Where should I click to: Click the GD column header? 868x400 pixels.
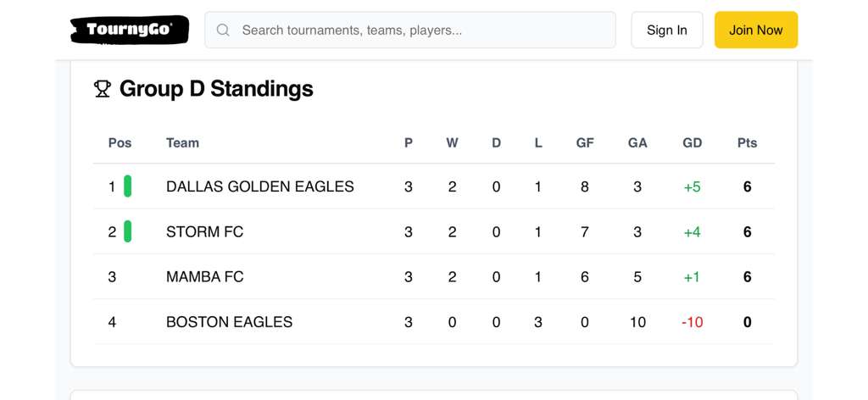tap(692, 142)
